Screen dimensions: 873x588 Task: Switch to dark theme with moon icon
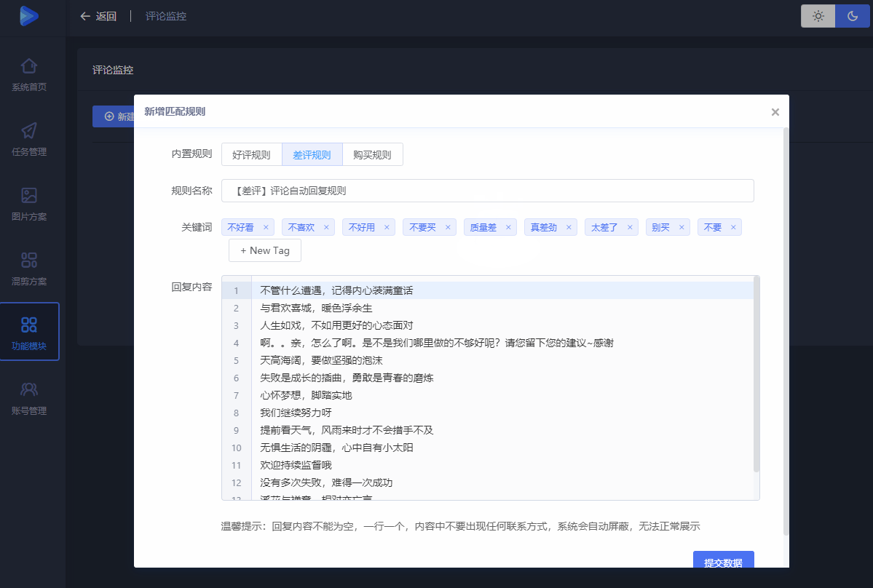coord(853,16)
